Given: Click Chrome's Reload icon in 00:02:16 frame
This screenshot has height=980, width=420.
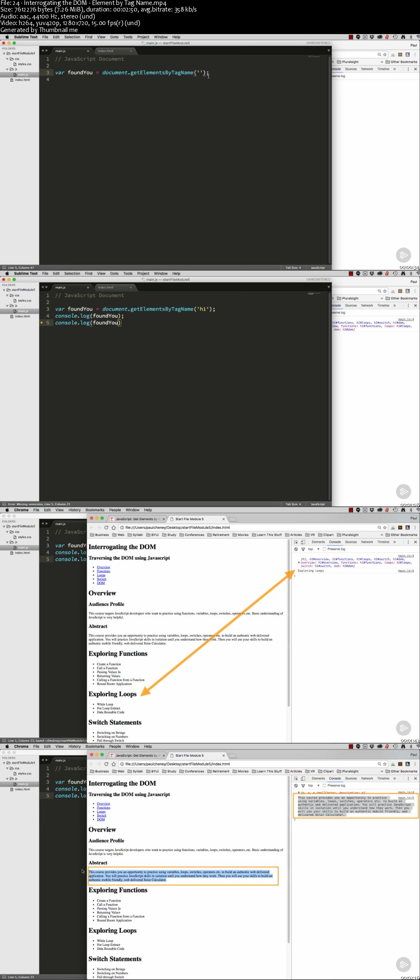Looking at the screenshot, I should [x=106, y=764].
